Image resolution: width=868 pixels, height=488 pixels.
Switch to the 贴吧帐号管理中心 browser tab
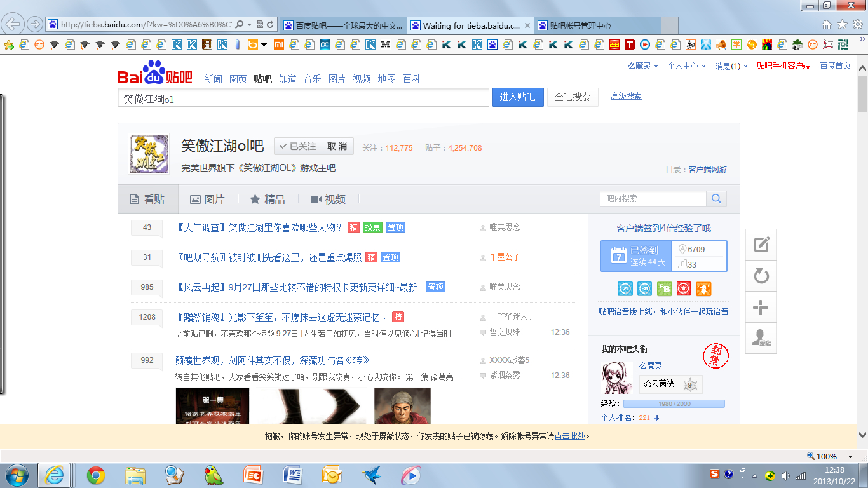[x=596, y=26]
